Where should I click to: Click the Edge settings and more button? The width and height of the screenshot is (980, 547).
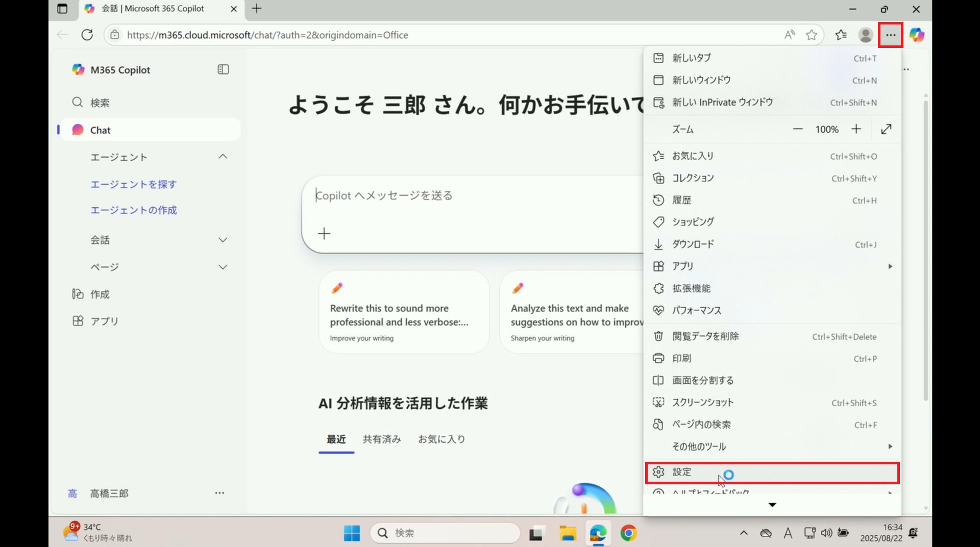coord(891,35)
